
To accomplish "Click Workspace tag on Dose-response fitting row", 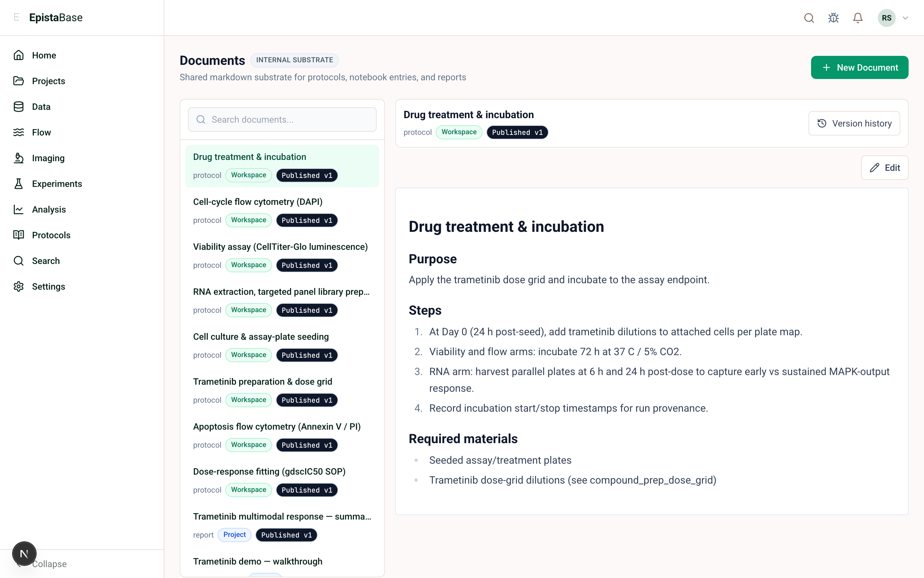I will (249, 489).
